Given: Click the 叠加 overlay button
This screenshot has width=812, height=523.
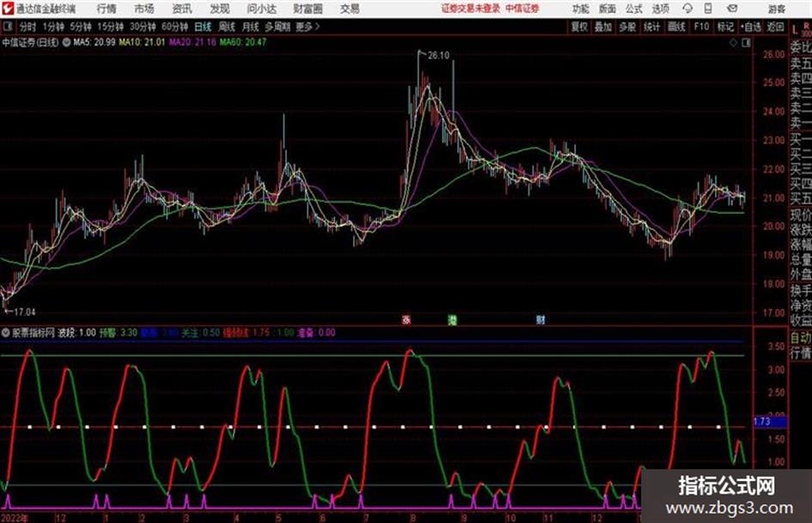Looking at the screenshot, I should tap(603, 27).
